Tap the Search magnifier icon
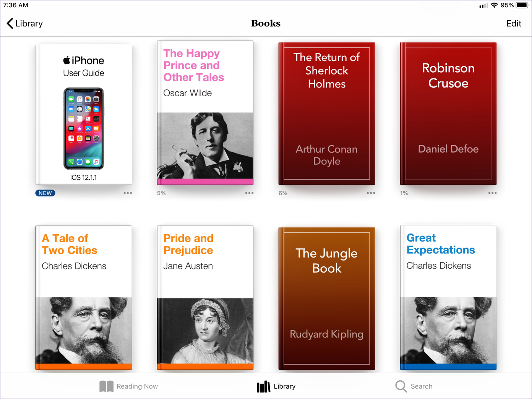 401,386
